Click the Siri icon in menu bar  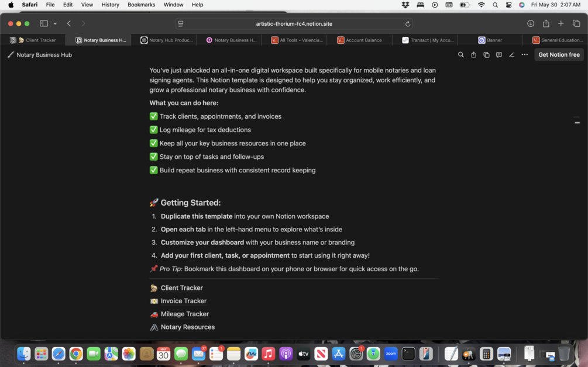[522, 5]
